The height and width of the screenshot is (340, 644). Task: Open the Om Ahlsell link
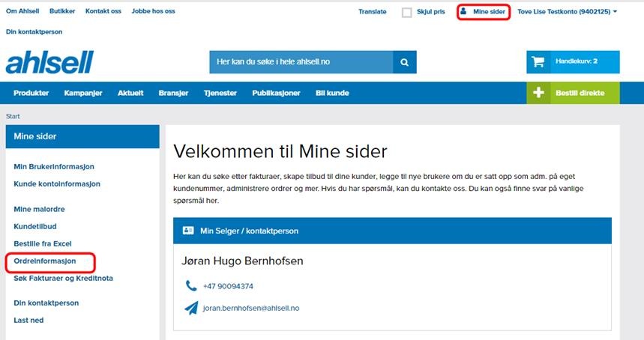tap(22, 11)
